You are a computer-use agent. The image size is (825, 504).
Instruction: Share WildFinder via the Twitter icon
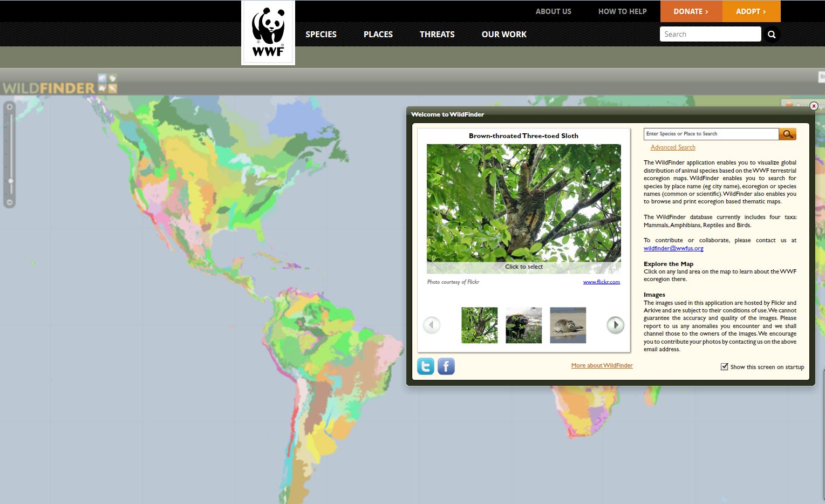[426, 366]
